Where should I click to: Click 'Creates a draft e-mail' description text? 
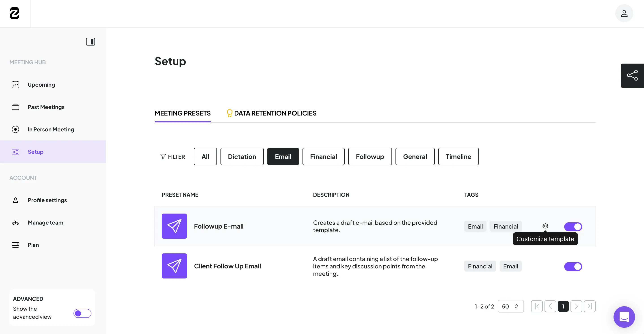point(375,226)
